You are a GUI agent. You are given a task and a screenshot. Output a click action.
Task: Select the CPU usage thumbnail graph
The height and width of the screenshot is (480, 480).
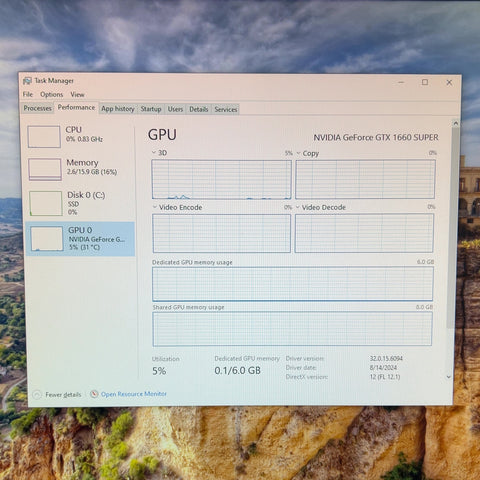tap(44, 136)
